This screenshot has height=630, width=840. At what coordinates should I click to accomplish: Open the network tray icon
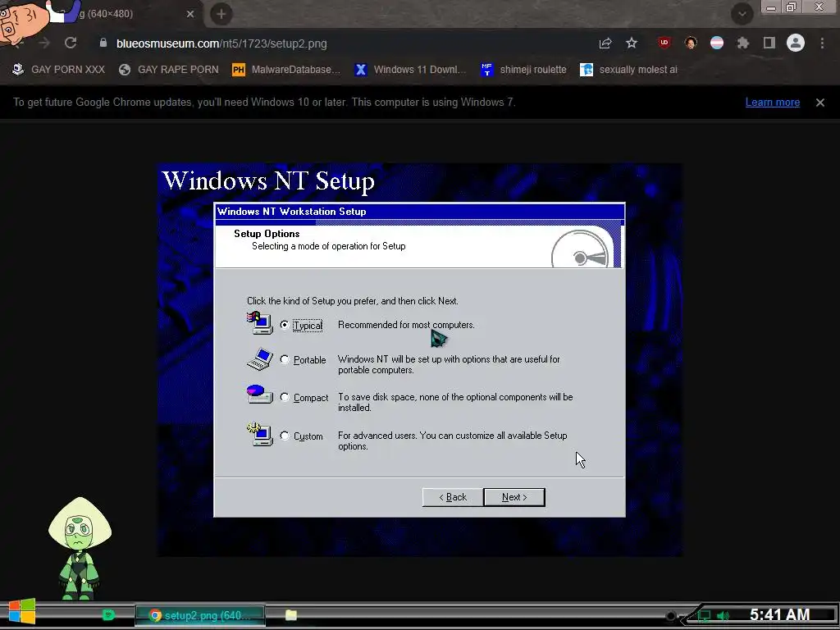[704, 616]
